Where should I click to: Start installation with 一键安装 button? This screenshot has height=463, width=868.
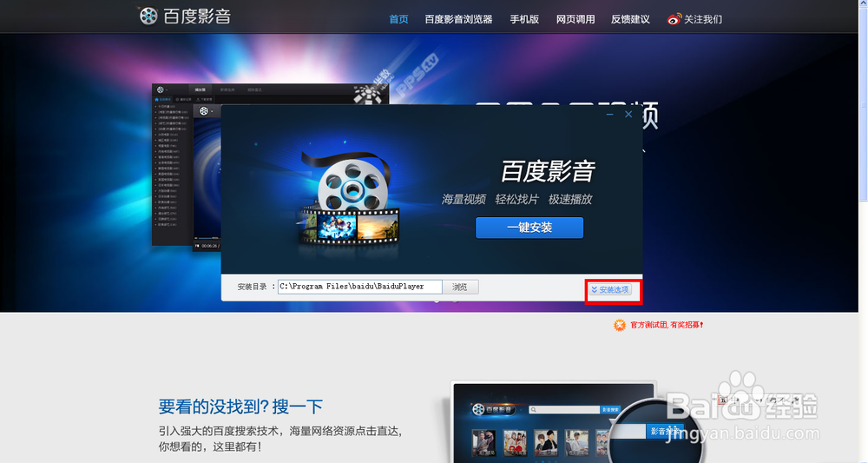pos(529,228)
